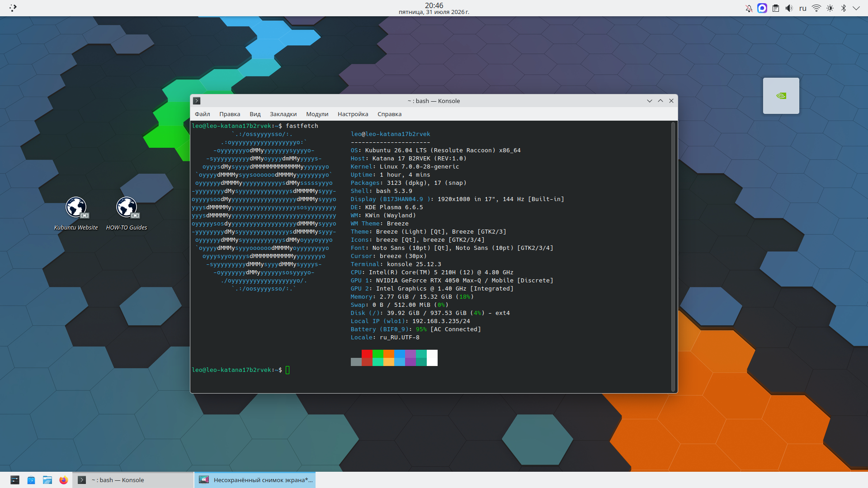Click the 'Local IP (wlo1)' line
Viewport: 868px width, 488px height.
(410, 321)
